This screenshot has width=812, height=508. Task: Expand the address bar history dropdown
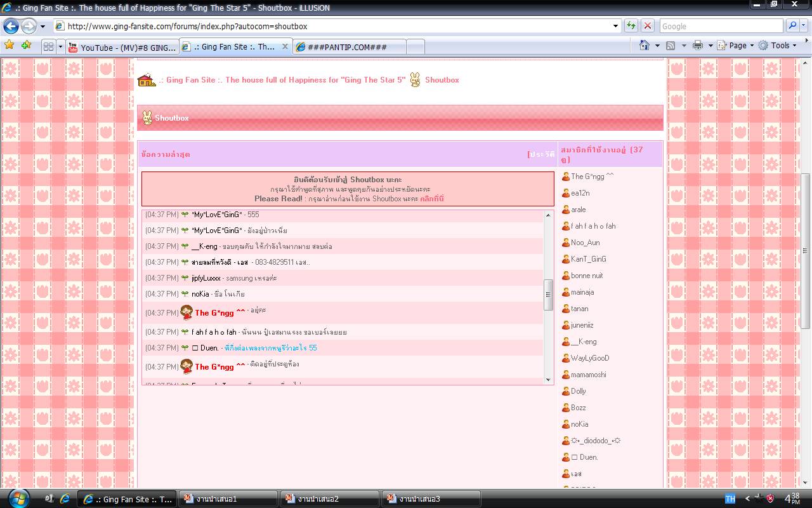point(615,26)
